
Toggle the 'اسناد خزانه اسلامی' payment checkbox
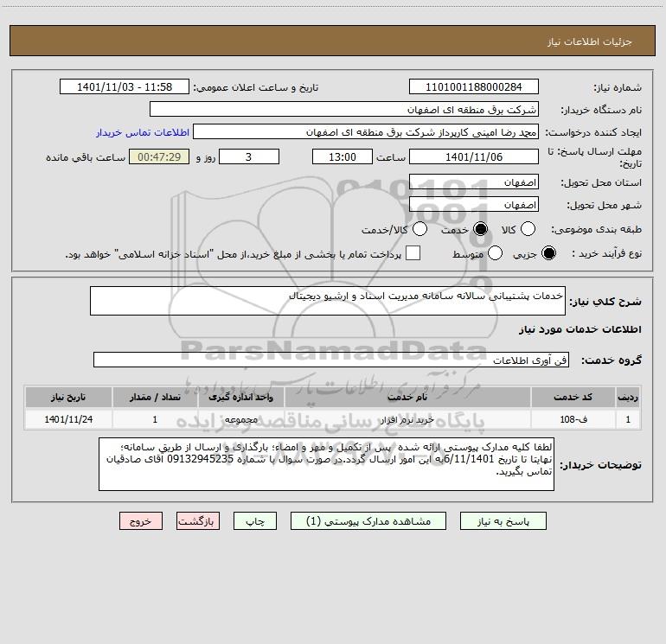(x=413, y=253)
